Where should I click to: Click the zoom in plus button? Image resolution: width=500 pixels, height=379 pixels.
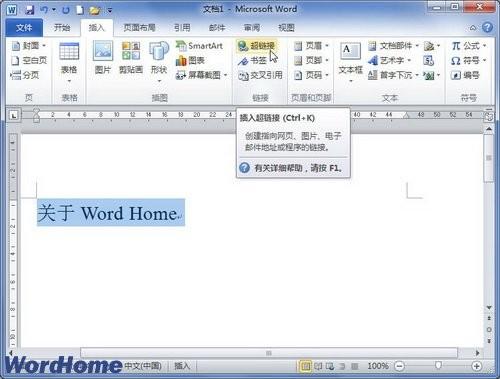click(477, 366)
